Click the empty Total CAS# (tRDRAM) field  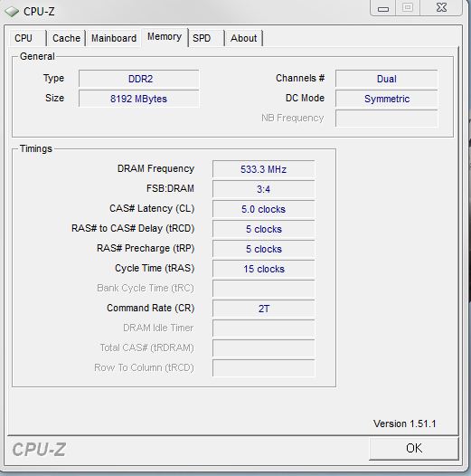coord(263,348)
